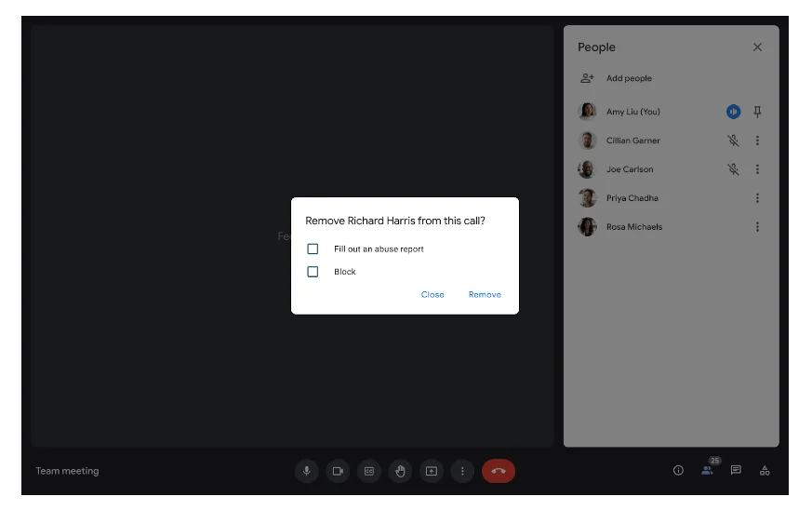
Task: Leave the call with the red hang-up button
Action: [x=499, y=471]
